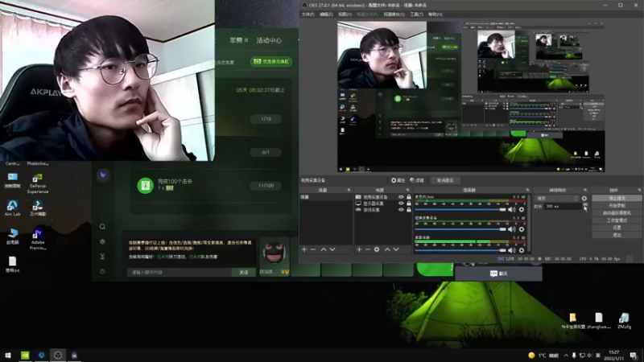Viewport: 644px width, 362px height.
Task: Open OBS 设置 settings button
Action: pyautogui.click(x=617, y=228)
